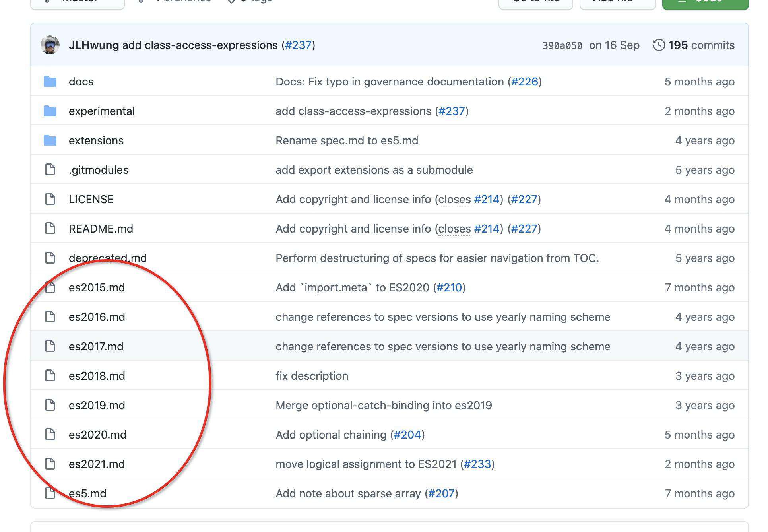The height and width of the screenshot is (532, 768).
Task: Click the experimental folder icon
Action: (50, 111)
